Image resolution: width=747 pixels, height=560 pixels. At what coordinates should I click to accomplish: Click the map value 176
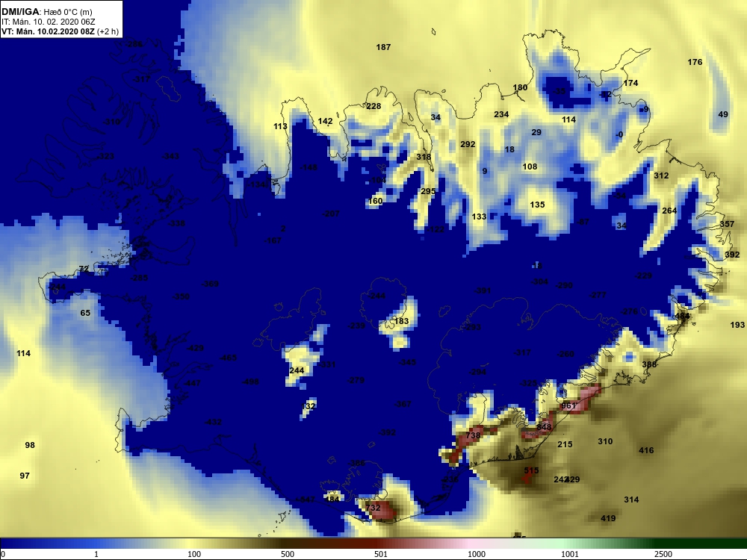pyautogui.click(x=695, y=62)
